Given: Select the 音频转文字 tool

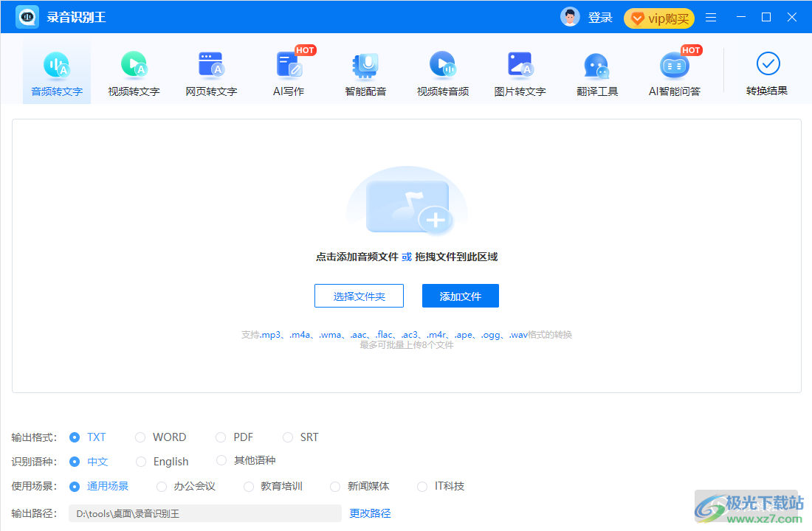Looking at the screenshot, I should [57, 70].
